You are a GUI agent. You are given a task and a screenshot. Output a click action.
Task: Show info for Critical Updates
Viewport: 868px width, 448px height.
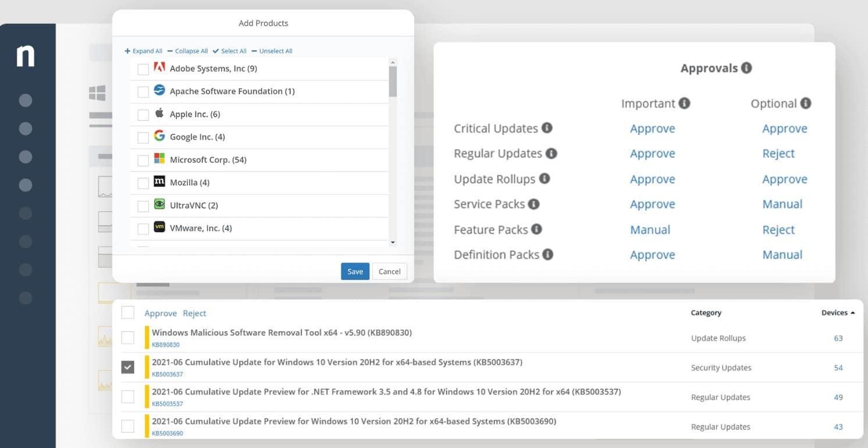(x=547, y=127)
